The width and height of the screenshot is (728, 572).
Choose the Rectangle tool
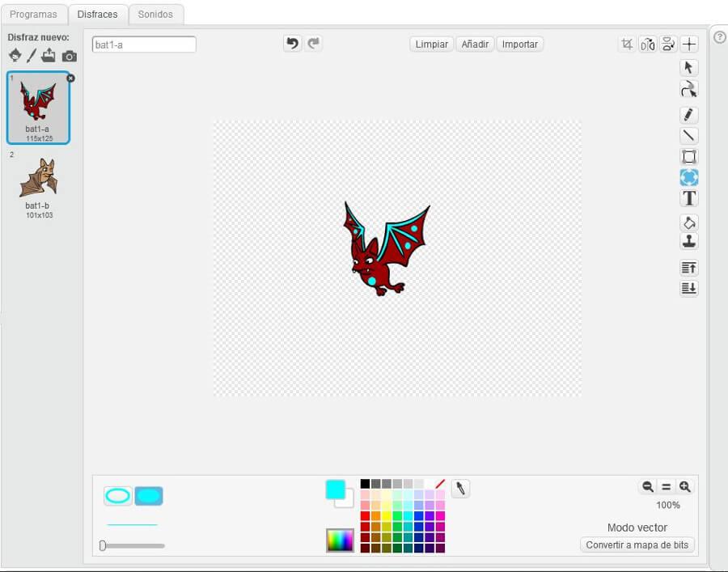[688, 157]
